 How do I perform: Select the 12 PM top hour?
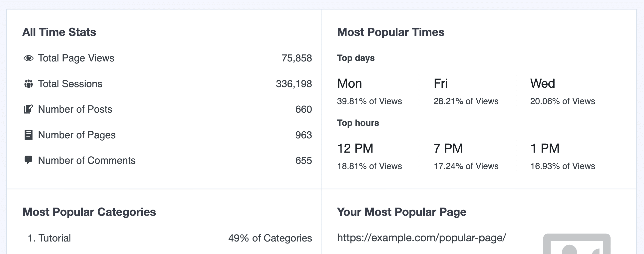(355, 148)
